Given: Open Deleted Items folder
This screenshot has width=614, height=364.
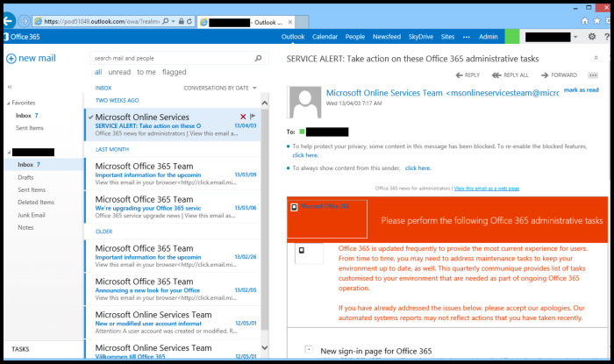Looking at the screenshot, I should pyautogui.click(x=36, y=203).
